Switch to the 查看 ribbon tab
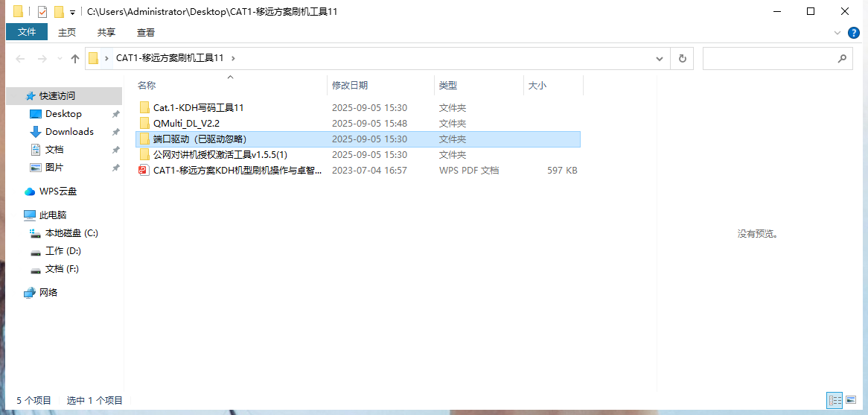868x415 pixels. [146, 33]
